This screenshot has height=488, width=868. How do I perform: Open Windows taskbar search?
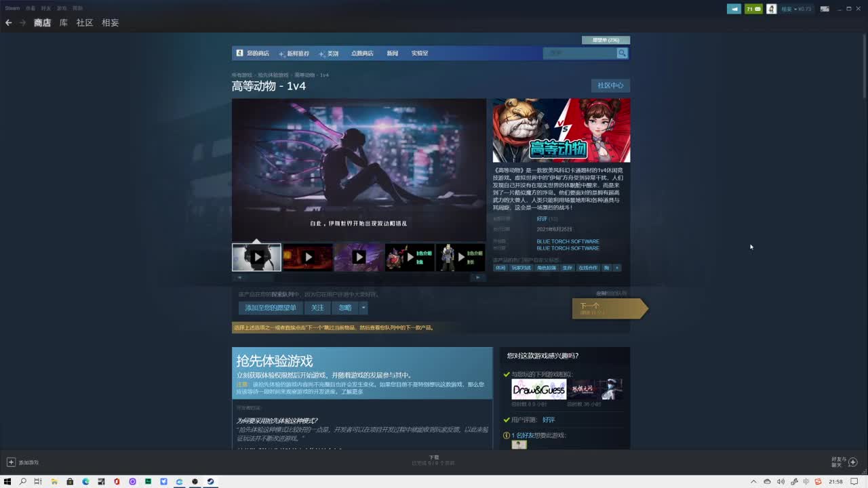pos(23,482)
